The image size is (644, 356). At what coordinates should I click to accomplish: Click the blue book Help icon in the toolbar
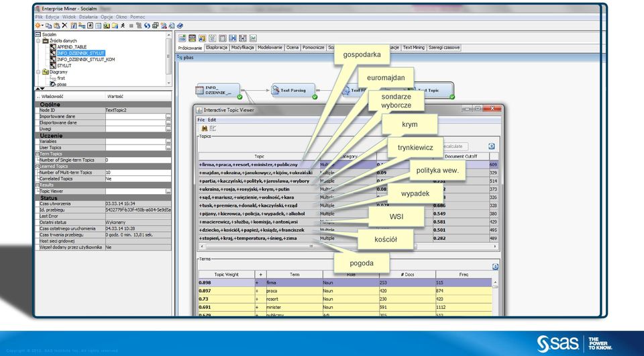pyautogui.click(x=180, y=26)
